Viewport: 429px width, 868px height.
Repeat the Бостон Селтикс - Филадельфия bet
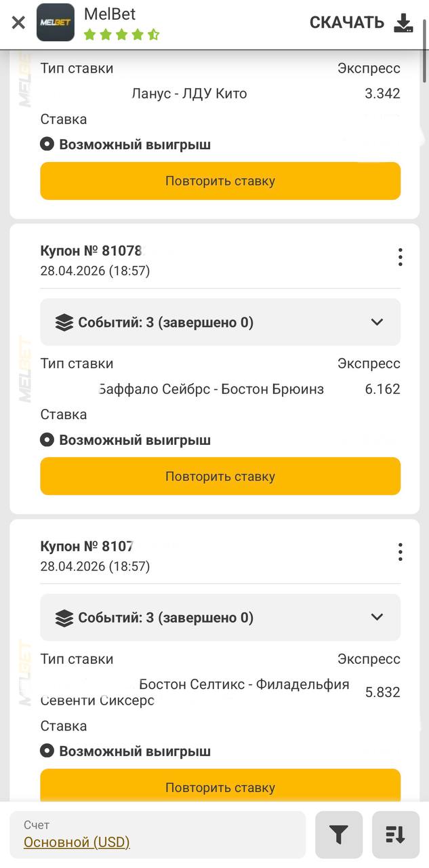point(220,787)
